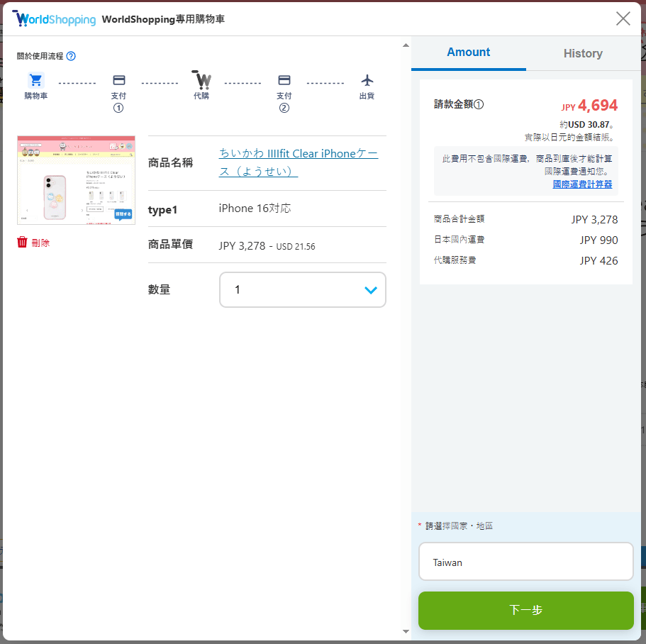The height and width of the screenshot is (644, 646).
Task: Click the info icon next to 請款金額
Action: pos(479,105)
